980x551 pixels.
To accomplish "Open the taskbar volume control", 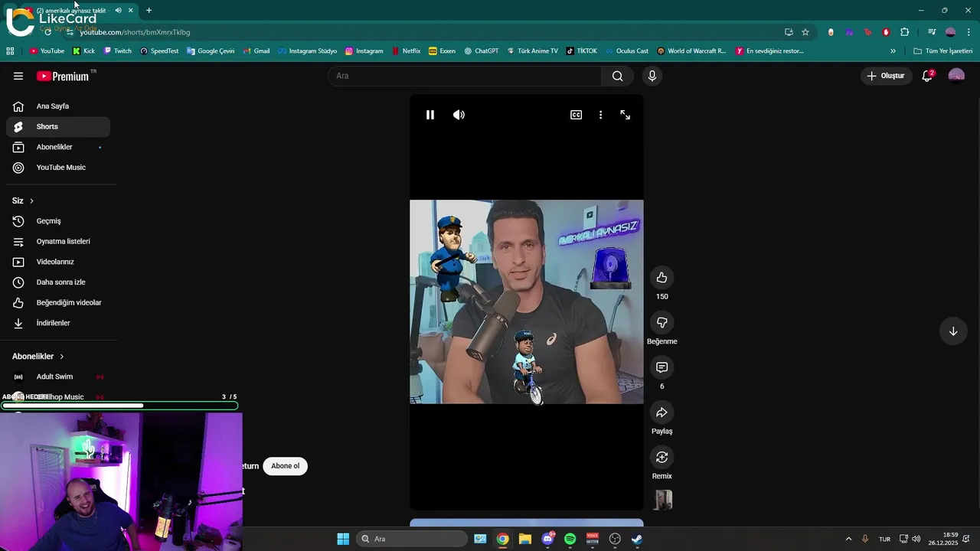I will tap(916, 539).
